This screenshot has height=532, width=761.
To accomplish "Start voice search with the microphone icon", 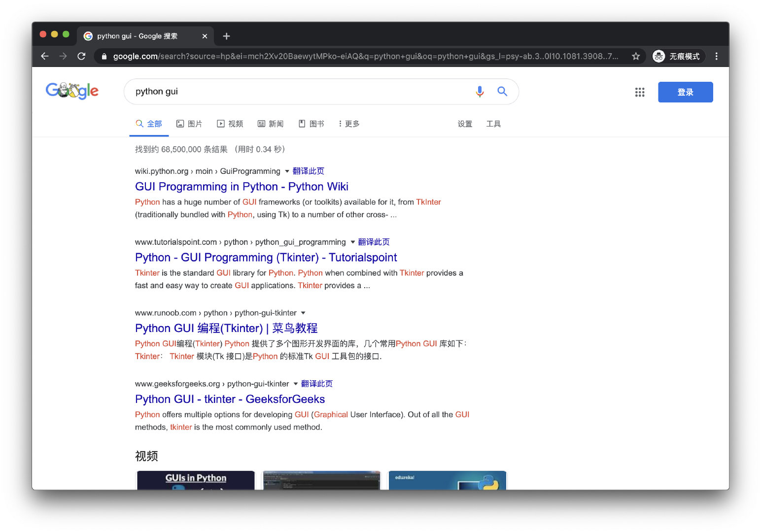I will pyautogui.click(x=480, y=92).
